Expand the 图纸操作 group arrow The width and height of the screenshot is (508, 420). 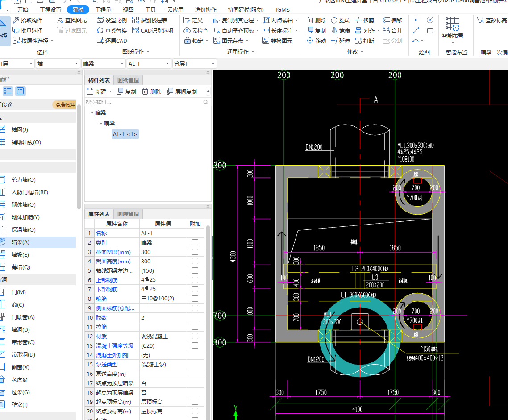tap(148, 52)
